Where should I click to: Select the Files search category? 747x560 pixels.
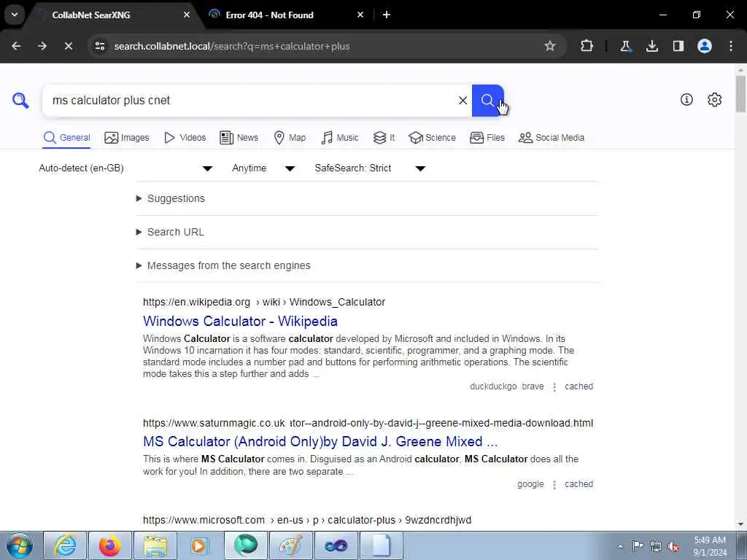click(x=487, y=138)
